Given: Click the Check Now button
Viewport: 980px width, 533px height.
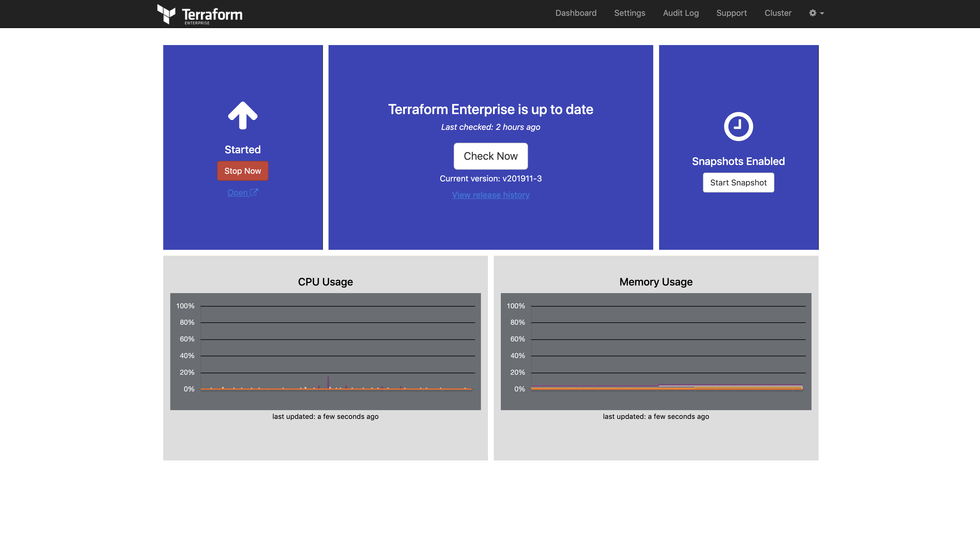Looking at the screenshot, I should pyautogui.click(x=490, y=156).
